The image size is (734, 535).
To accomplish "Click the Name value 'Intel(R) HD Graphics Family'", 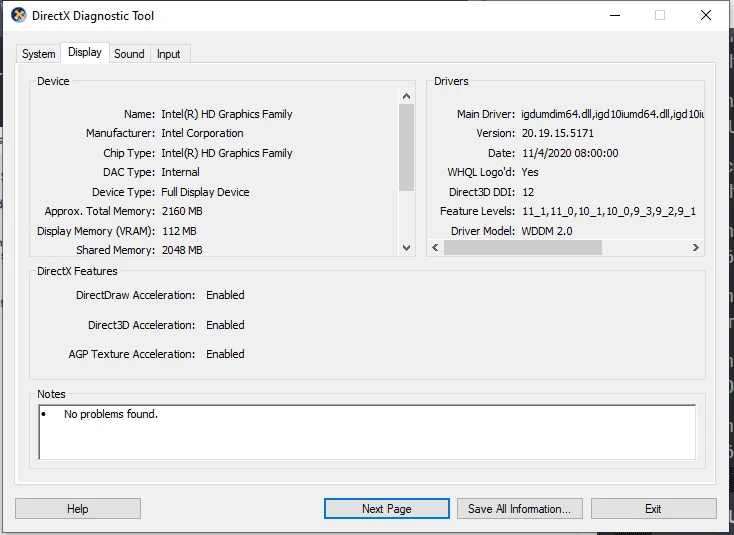I will (x=227, y=114).
